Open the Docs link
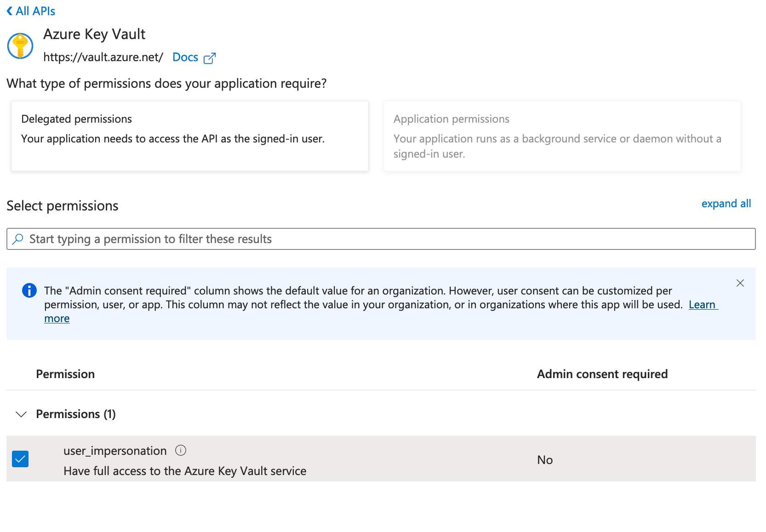The image size is (766, 532). tap(185, 57)
